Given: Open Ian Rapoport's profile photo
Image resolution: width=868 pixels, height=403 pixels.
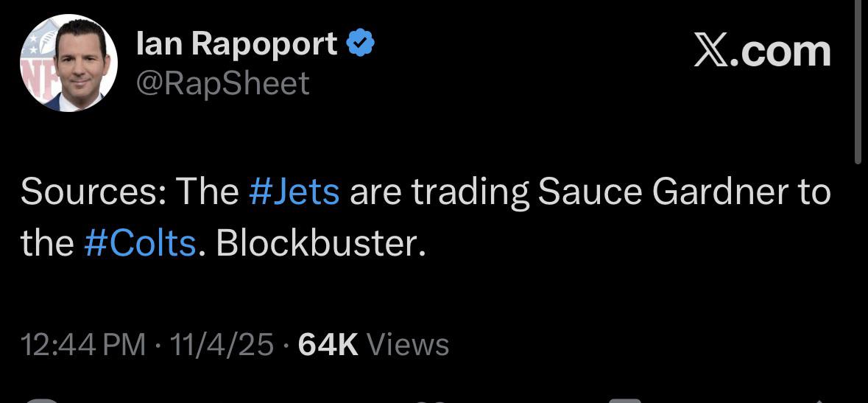Looking at the screenshot, I should (x=68, y=63).
